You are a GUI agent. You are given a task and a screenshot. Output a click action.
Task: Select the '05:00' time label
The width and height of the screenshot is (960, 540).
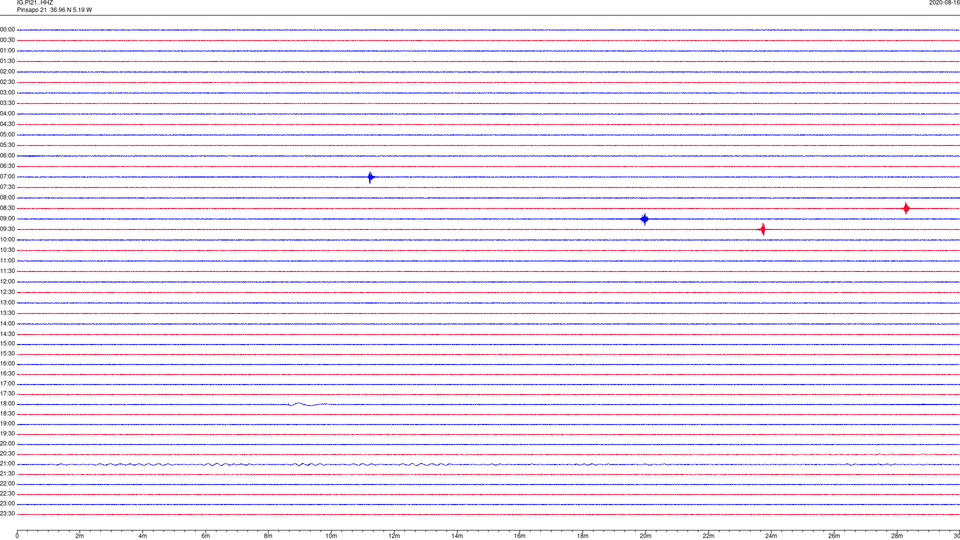point(7,135)
